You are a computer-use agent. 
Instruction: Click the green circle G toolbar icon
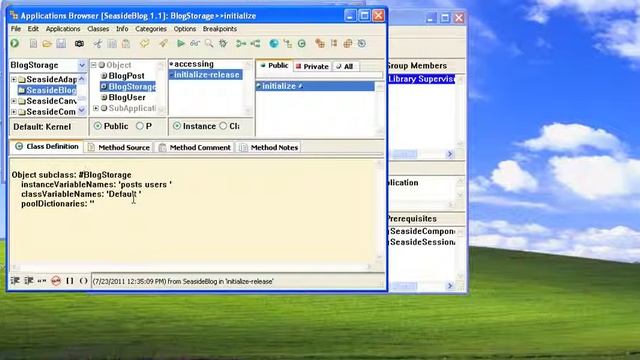302,44
